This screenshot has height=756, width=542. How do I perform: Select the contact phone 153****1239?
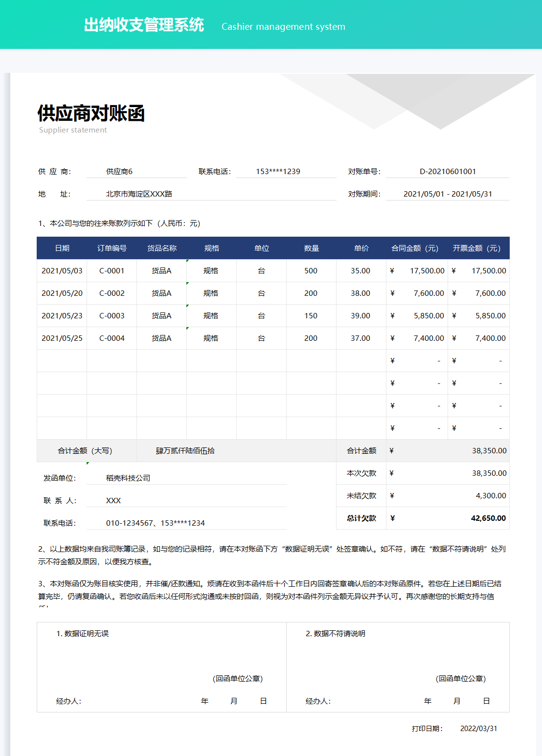coord(278,171)
